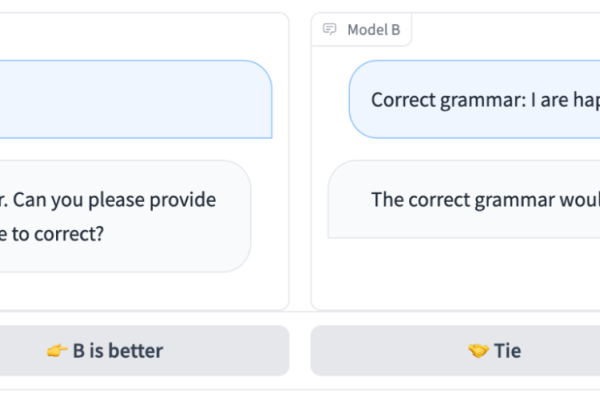The image size is (600, 400).
Task: Select the Model B label tab
Action: point(362,29)
